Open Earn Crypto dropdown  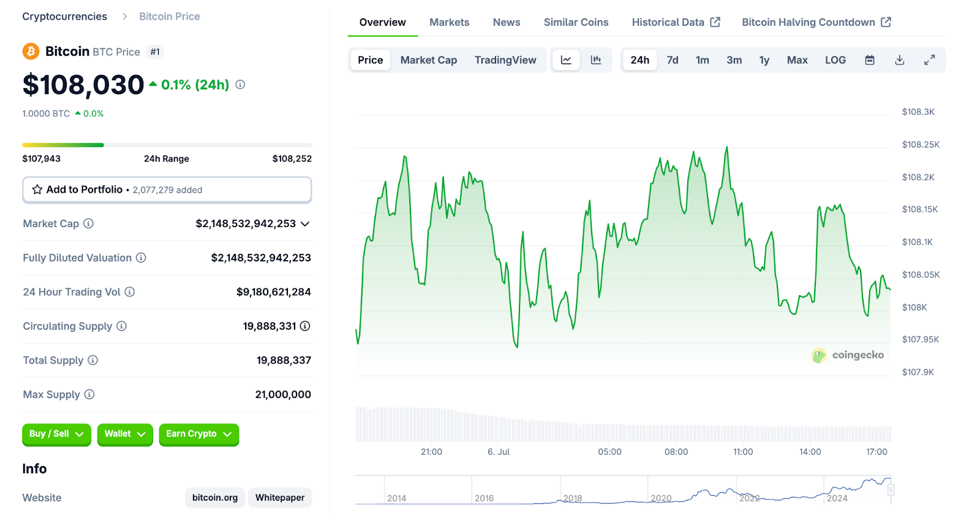198,434
